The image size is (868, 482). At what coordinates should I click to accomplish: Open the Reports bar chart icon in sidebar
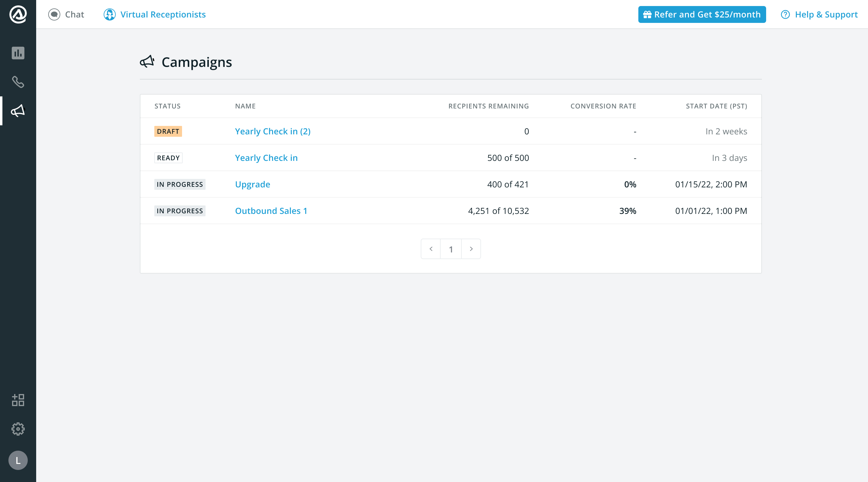click(18, 53)
